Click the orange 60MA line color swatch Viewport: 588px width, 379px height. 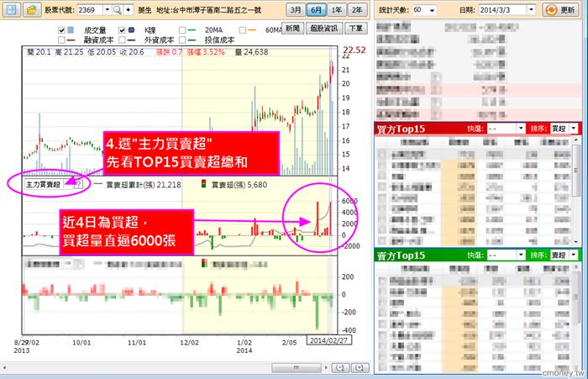[x=252, y=30]
